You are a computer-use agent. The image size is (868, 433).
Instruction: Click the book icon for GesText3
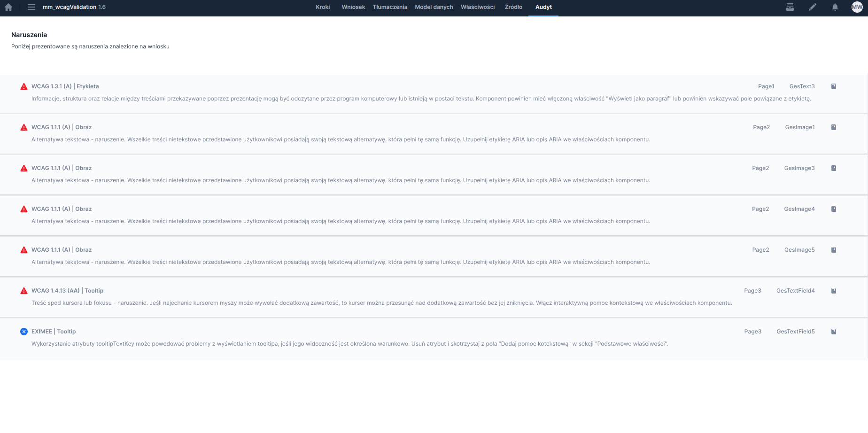(x=834, y=86)
